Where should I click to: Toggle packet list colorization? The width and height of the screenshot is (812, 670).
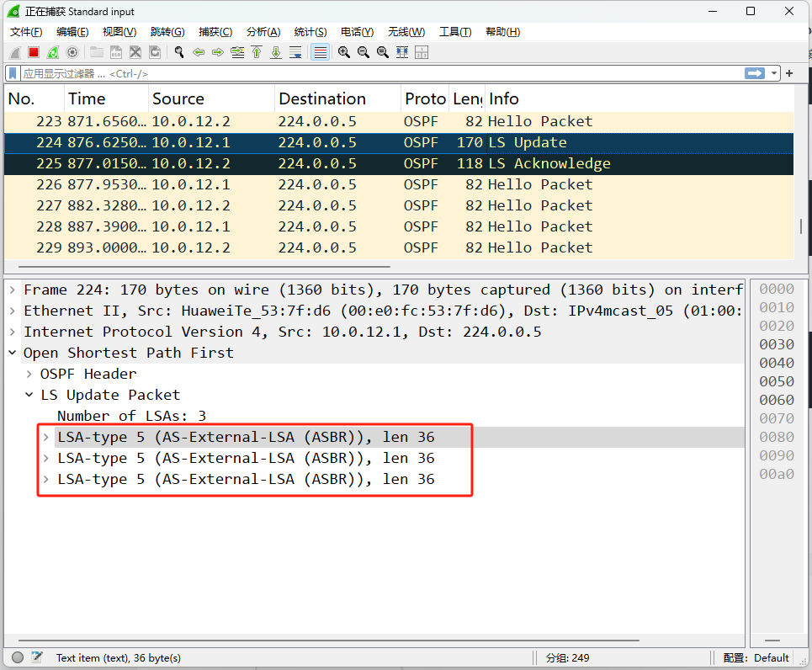coord(320,51)
